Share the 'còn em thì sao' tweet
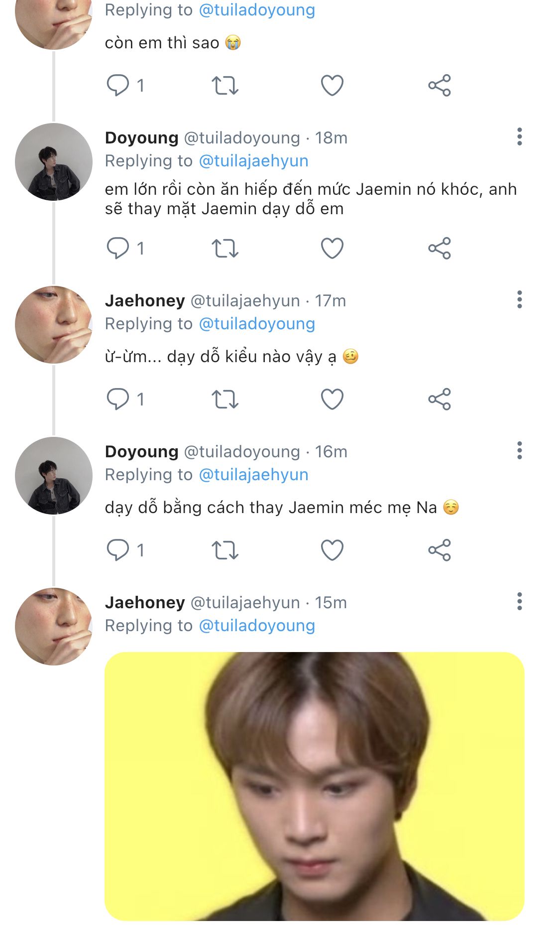The width and height of the screenshot is (560, 928). (x=439, y=85)
